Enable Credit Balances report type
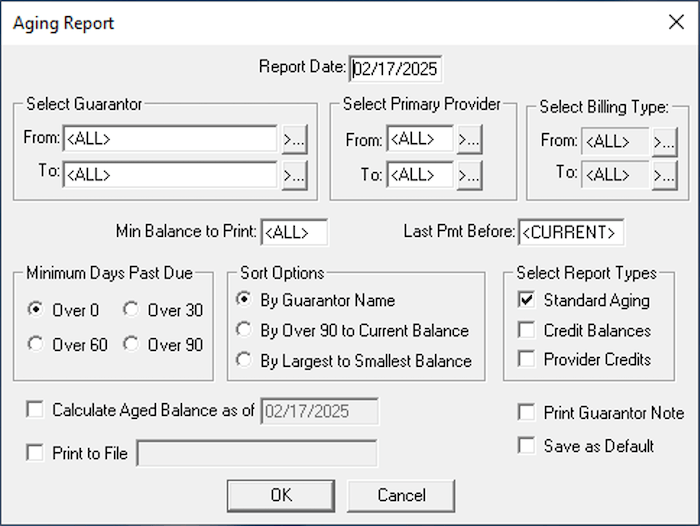This screenshot has height=526, width=700. [x=526, y=330]
